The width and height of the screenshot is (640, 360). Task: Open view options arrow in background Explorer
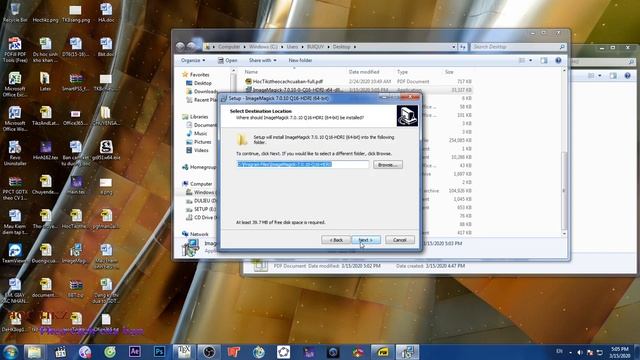point(600,76)
